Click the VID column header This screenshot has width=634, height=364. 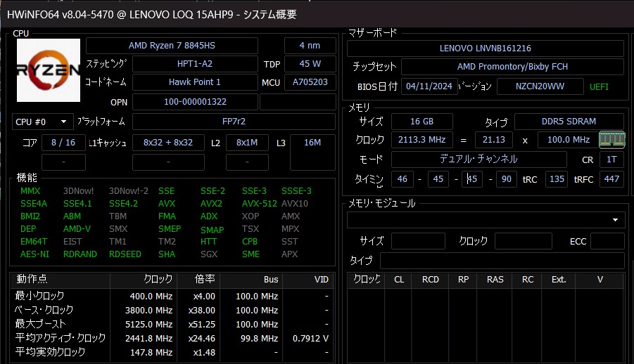[x=322, y=280]
